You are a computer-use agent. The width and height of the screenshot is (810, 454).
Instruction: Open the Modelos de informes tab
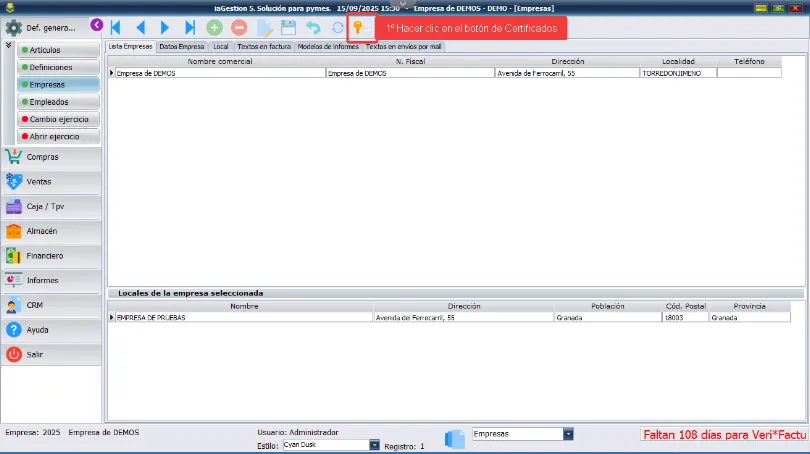328,47
